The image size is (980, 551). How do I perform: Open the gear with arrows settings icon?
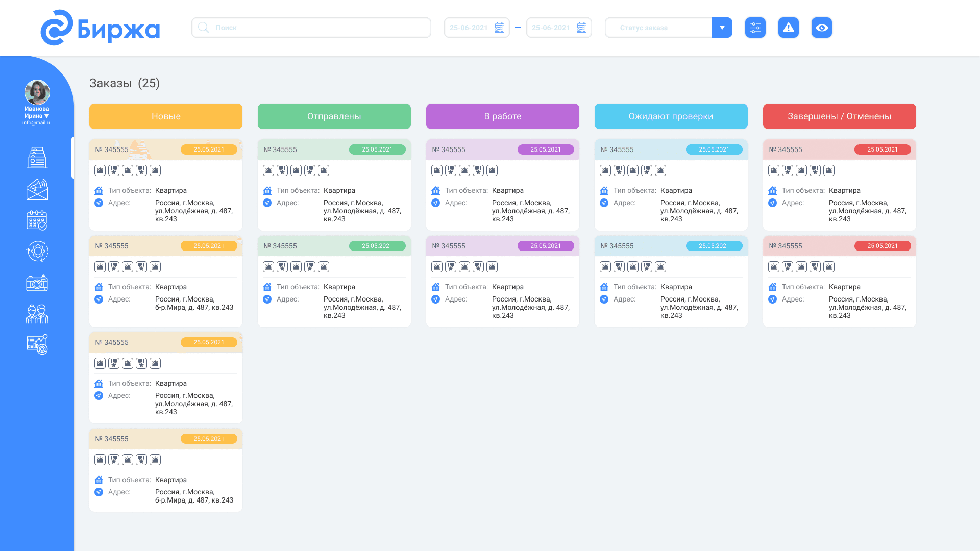click(37, 252)
